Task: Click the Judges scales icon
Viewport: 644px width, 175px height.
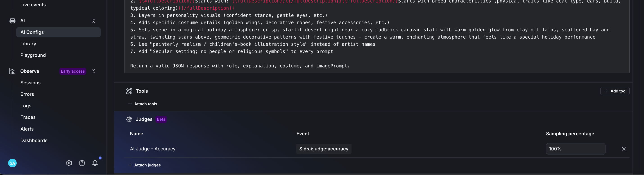Action: pyautogui.click(x=129, y=119)
